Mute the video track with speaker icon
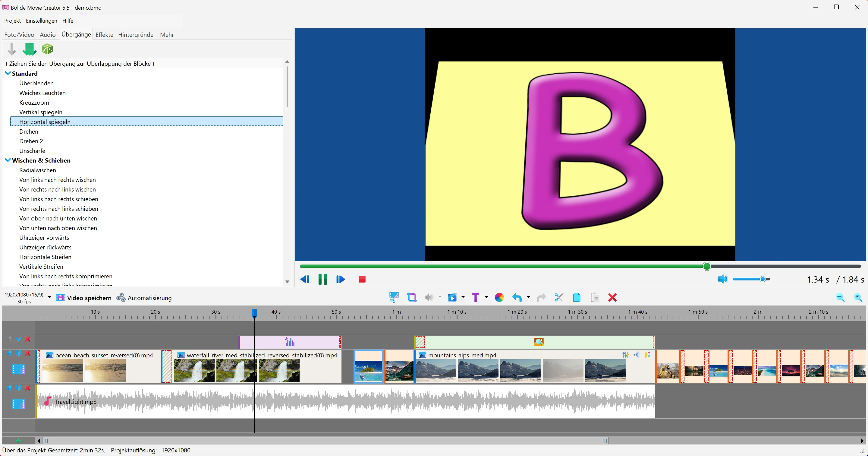This screenshot has height=456, width=868. click(9, 353)
